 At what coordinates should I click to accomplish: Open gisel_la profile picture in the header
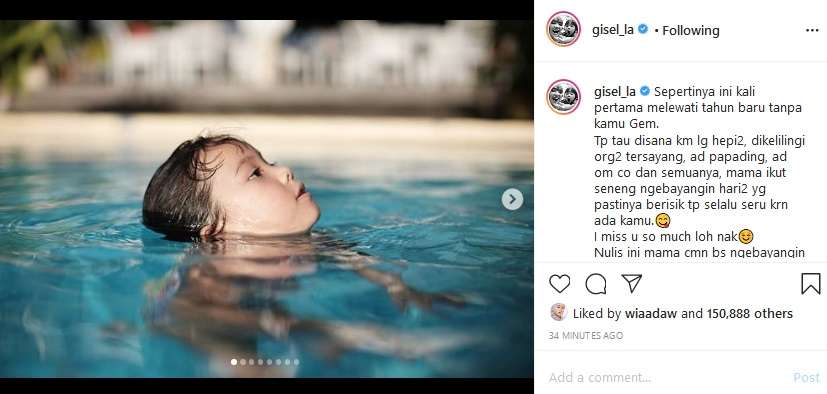pos(564,28)
